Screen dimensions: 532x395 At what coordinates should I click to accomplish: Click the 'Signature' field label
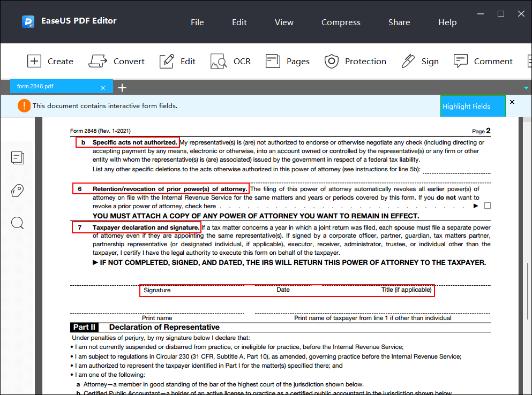pos(157,290)
